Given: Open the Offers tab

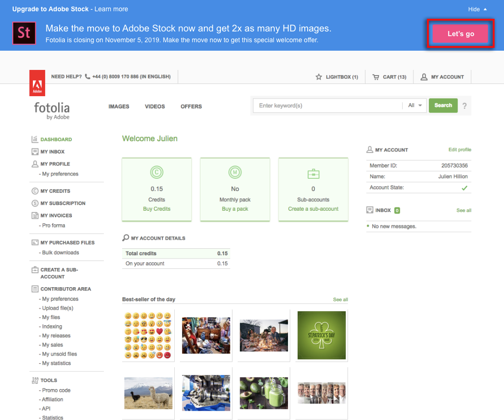Looking at the screenshot, I should tap(191, 107).
